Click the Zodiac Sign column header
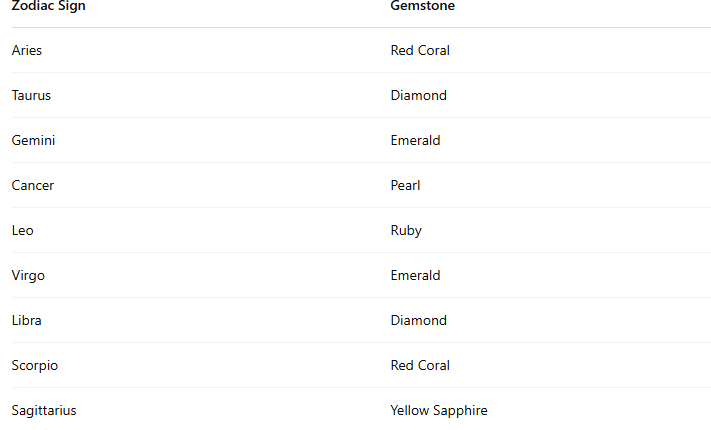The width and height of the screenshot is (711, 430). point(48,6)
